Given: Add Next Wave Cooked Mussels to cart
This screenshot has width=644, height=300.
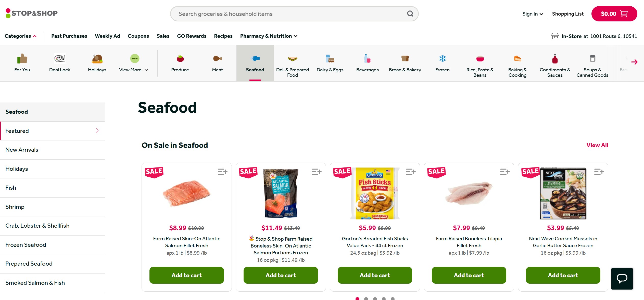Looking at the screenshot, I should (x=563, y=275).
